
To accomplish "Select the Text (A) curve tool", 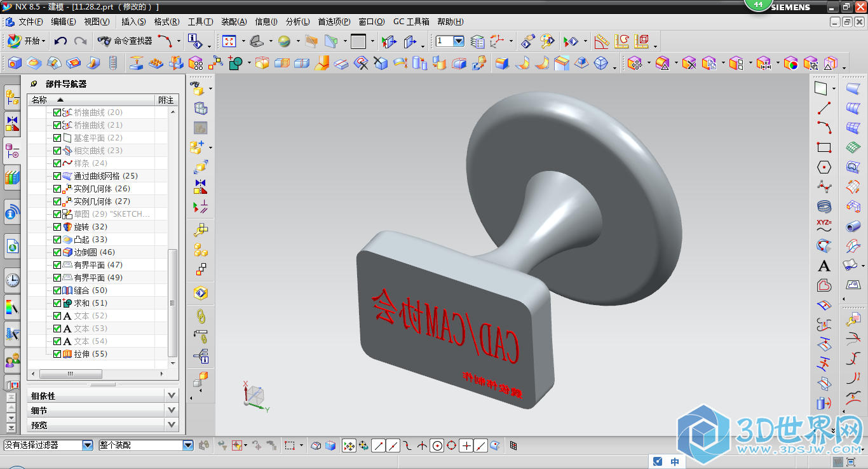I will 824,266.
